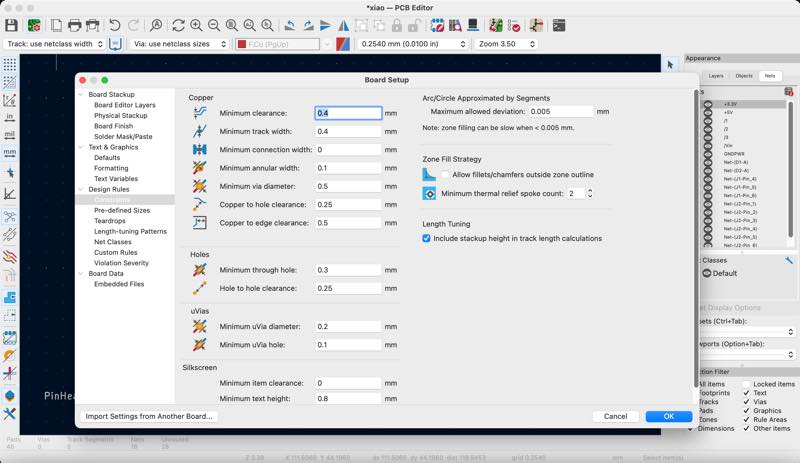
Task: Click the Save icon in the main toolbar
Action: pyautogui.click(x=11, y=25)
